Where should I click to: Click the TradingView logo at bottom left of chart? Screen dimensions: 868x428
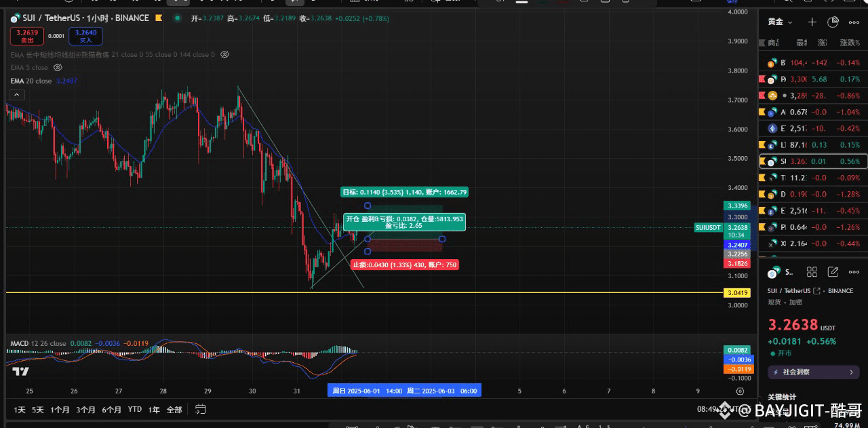pyautogui.click(x=20, y=372)
